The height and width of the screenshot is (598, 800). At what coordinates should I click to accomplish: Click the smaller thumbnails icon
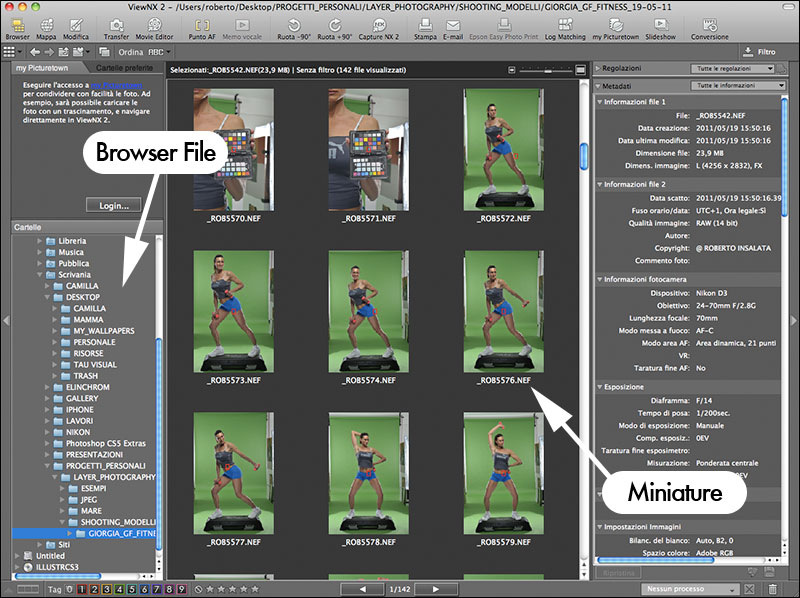[x=512, y=70]
